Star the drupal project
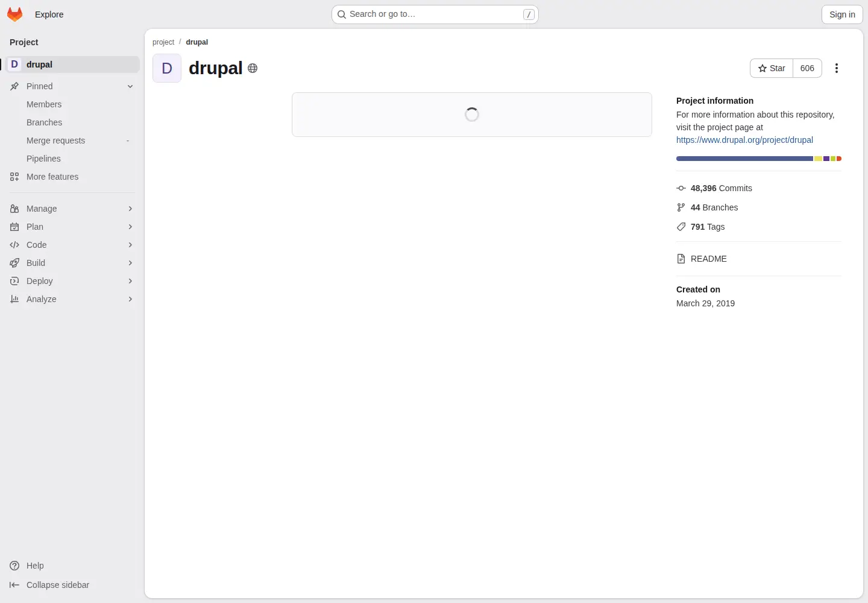 click(x=772, y=68)
